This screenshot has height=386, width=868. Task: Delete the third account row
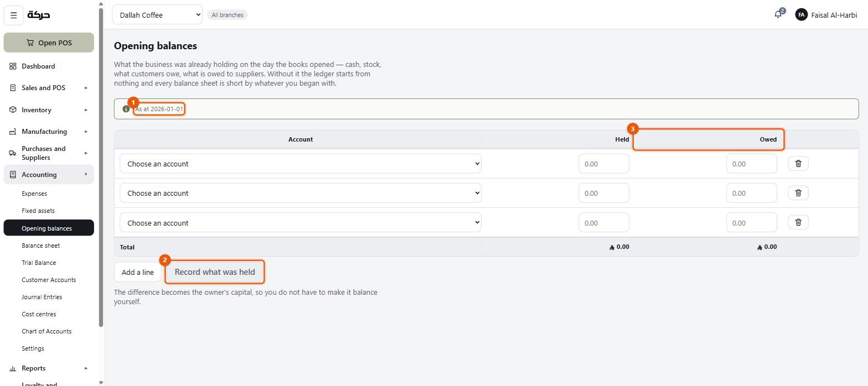(798, 222)
